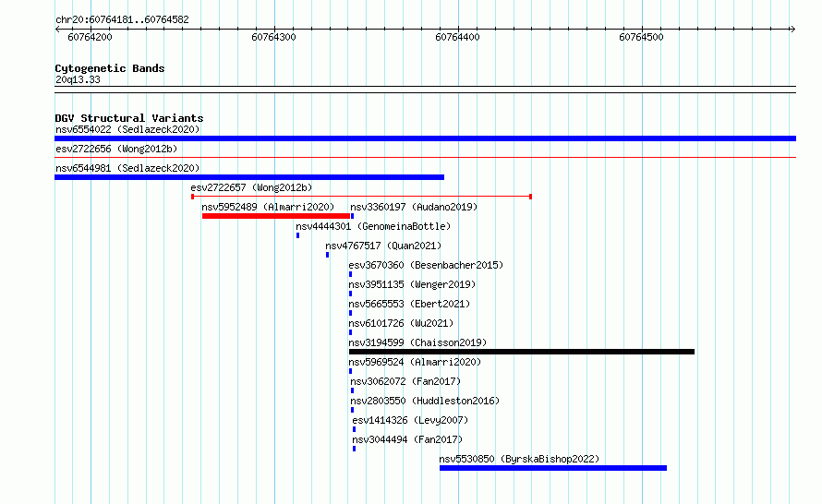Open nsv5952489 (Almarri2020) label
This screenshot has width=822, height=504.
(x=268, y=207)
